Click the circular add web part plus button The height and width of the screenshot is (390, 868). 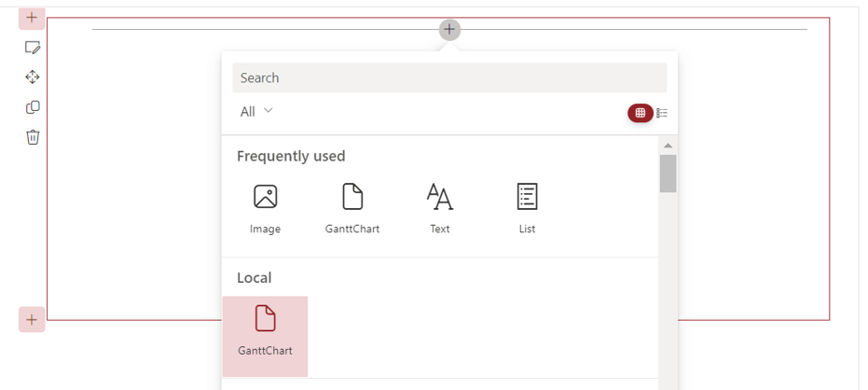pos(449,30)
